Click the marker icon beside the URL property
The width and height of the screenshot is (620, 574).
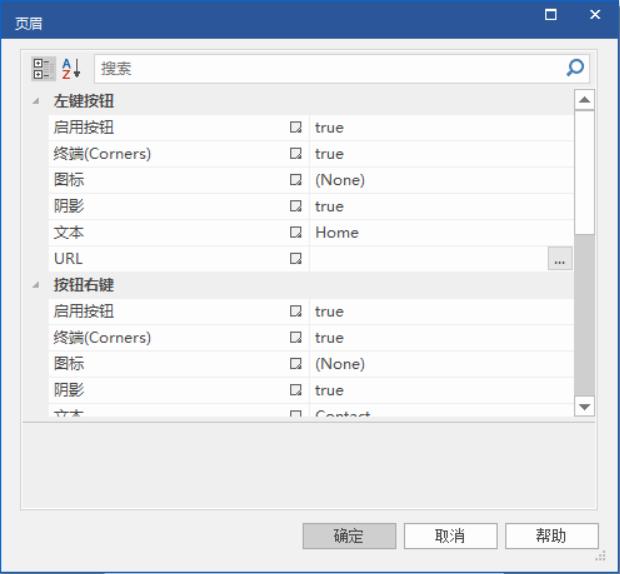tap(295, 259)
